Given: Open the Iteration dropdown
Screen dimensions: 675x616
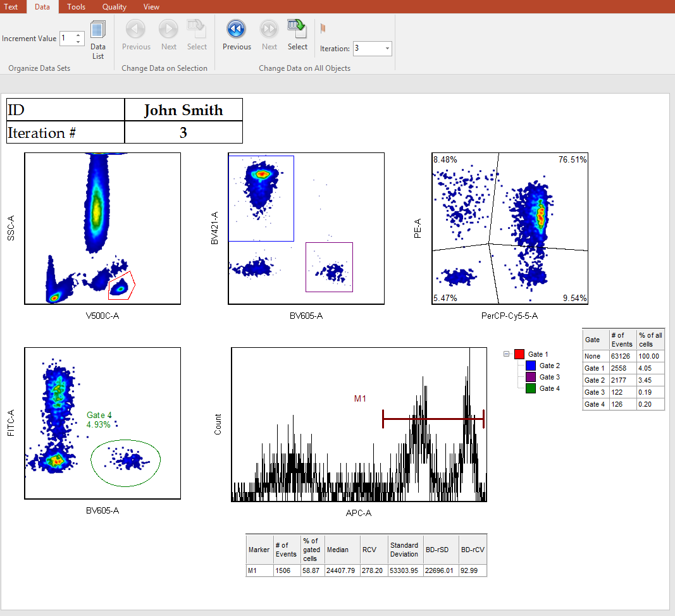Looking at the screenshot, I should 387,49.
